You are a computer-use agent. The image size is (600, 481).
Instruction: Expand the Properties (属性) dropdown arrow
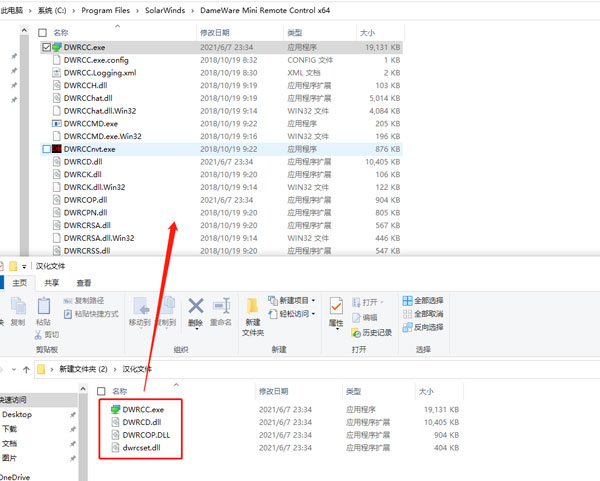pyautogui.click(x=337, y=329)
